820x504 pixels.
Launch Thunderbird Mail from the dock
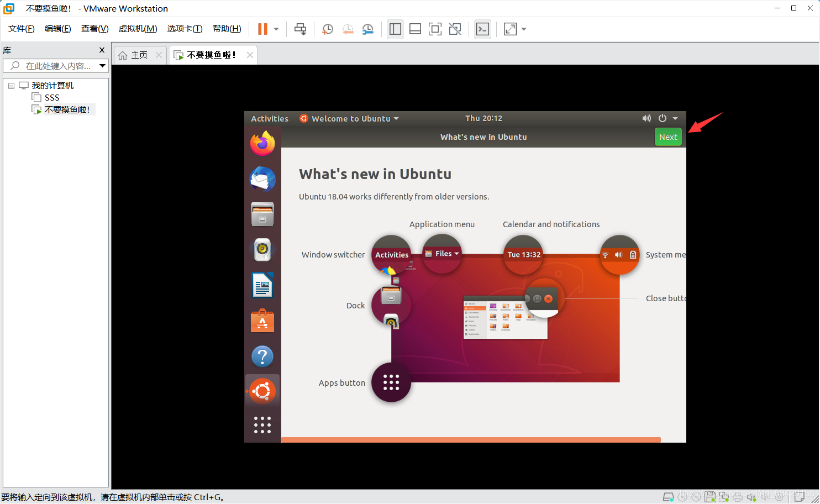262,179
